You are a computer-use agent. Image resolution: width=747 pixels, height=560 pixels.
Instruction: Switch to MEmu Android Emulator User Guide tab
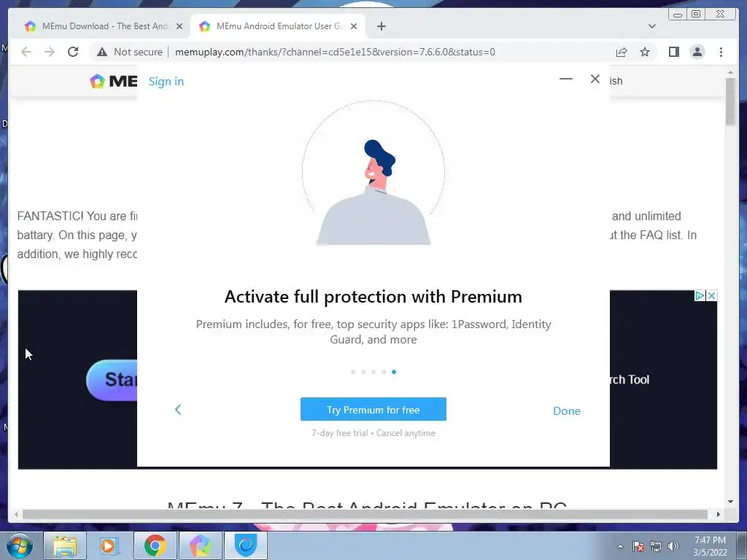click(x=279, y=26)
